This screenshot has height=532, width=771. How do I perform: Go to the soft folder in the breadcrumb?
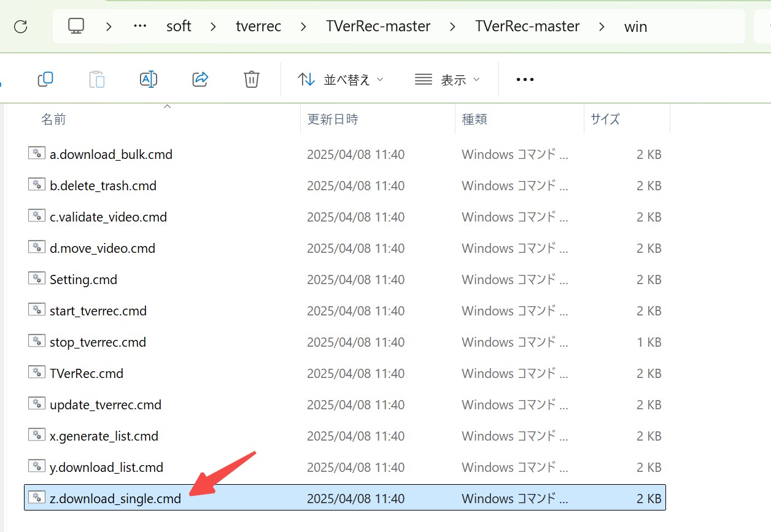(179, 26)
